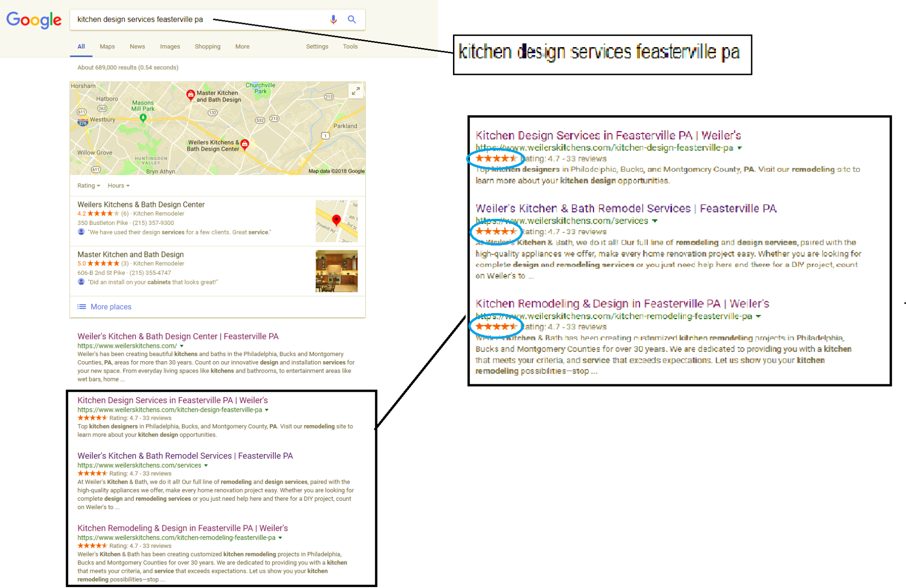Activate voice search microphone icon
This screenshot has width=906, height=588.
333,19
